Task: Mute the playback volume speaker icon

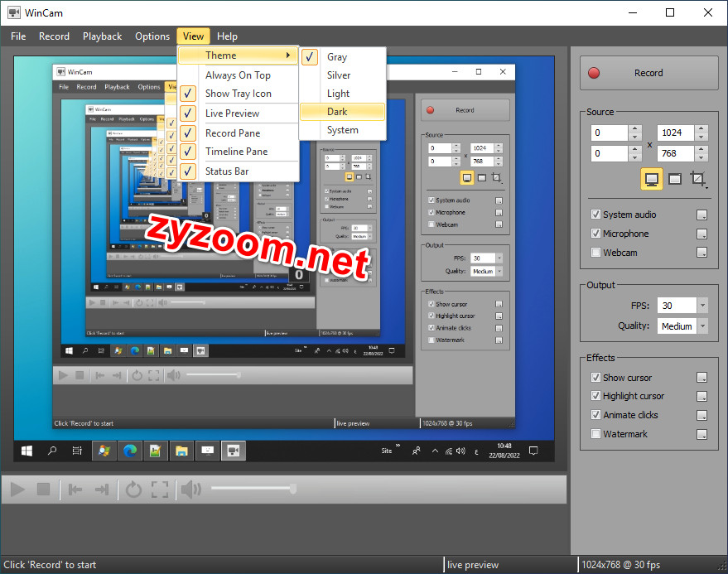Action: pos(190,489)
